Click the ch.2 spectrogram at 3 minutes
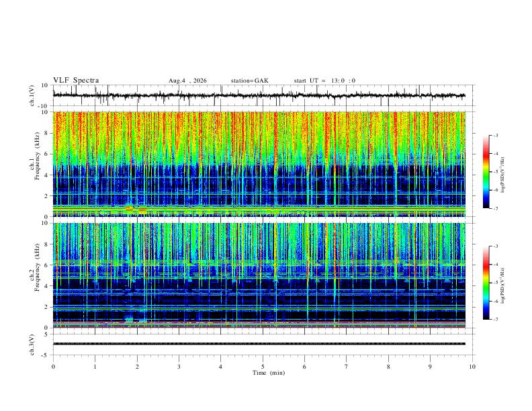This screenshot has width=532, height=411. pyautogui.click(x=179, y=275)
